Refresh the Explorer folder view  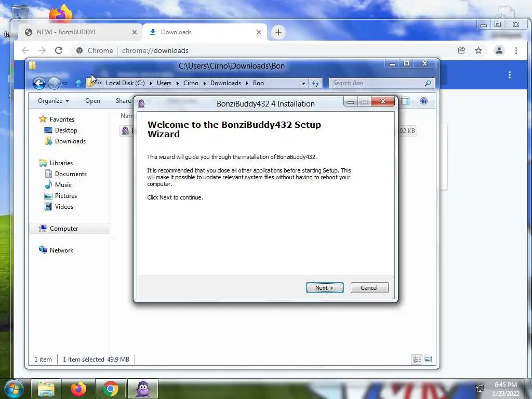coord(315,83)
